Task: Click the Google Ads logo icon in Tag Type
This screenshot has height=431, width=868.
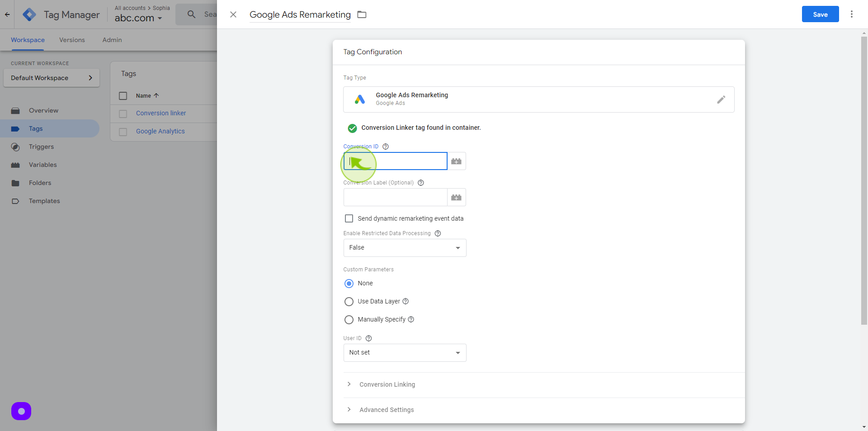Action: [360, 99]
